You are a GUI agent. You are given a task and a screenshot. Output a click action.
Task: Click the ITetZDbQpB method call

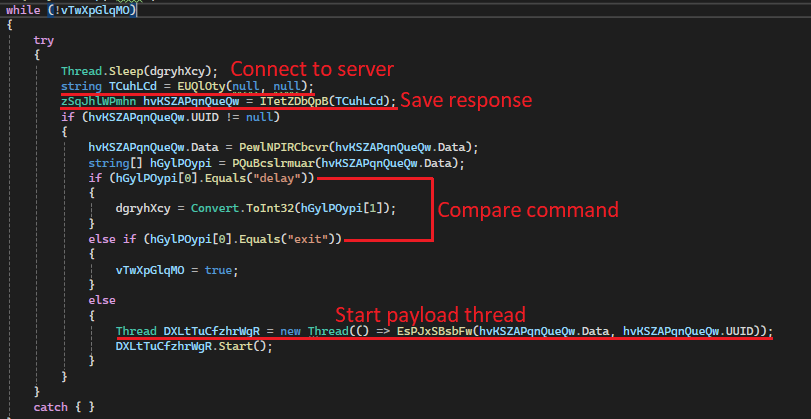click(x=296, y=101)
